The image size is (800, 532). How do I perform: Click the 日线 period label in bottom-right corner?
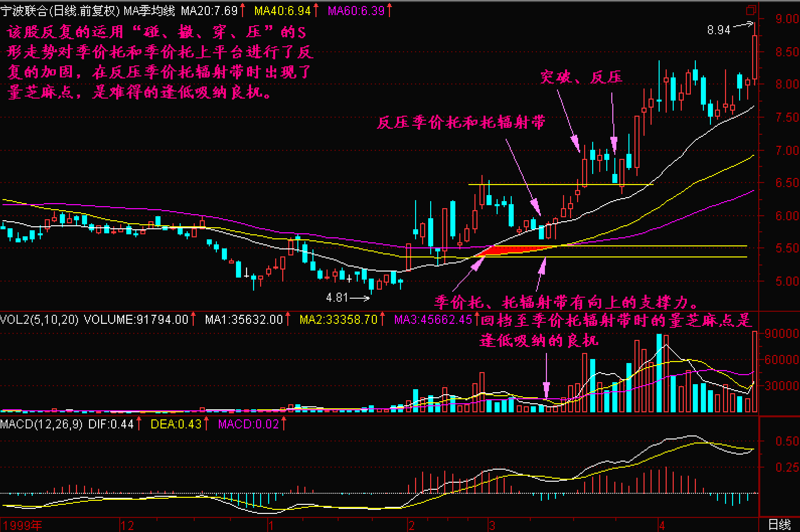tap(779, 525)
